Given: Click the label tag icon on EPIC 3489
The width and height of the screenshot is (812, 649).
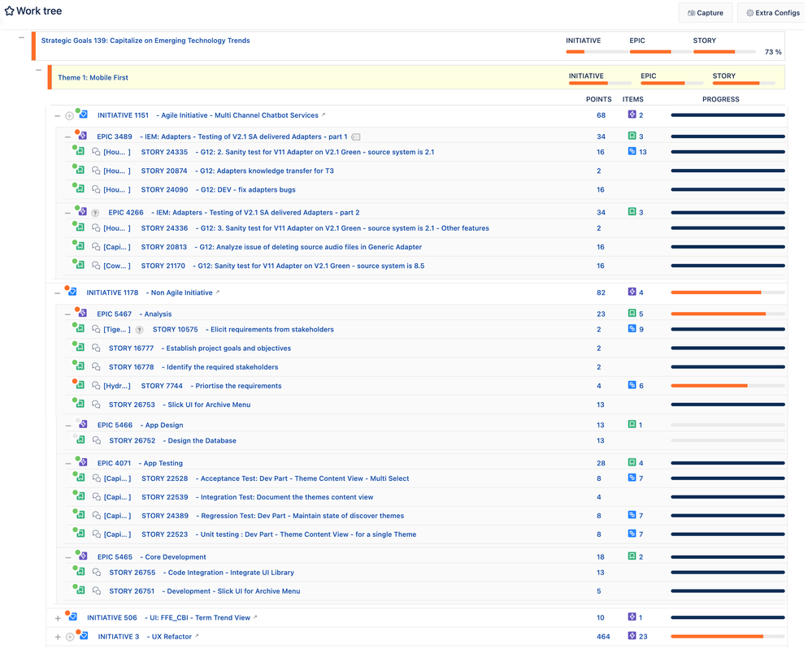Looking at the screenshot, I should 356,137.
